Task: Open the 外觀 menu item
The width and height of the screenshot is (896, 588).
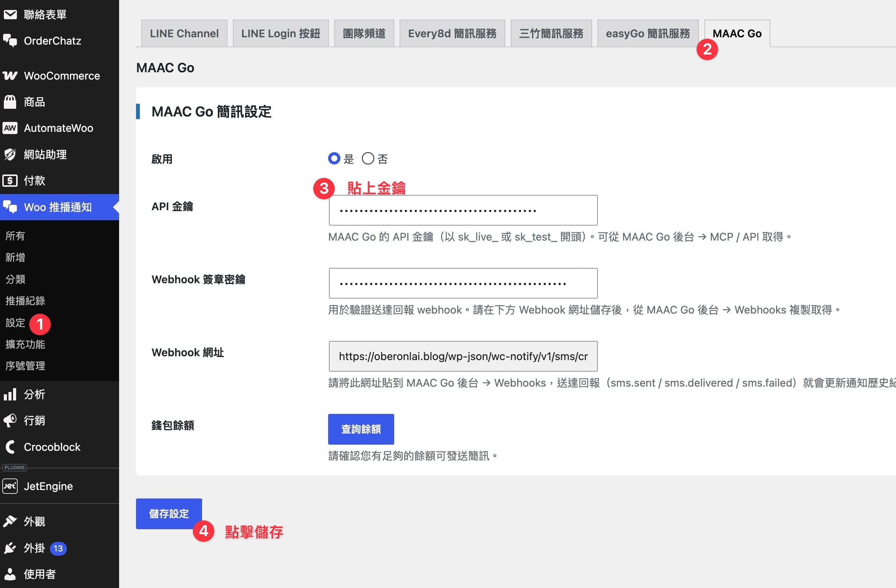Action: tap(60, 522)
